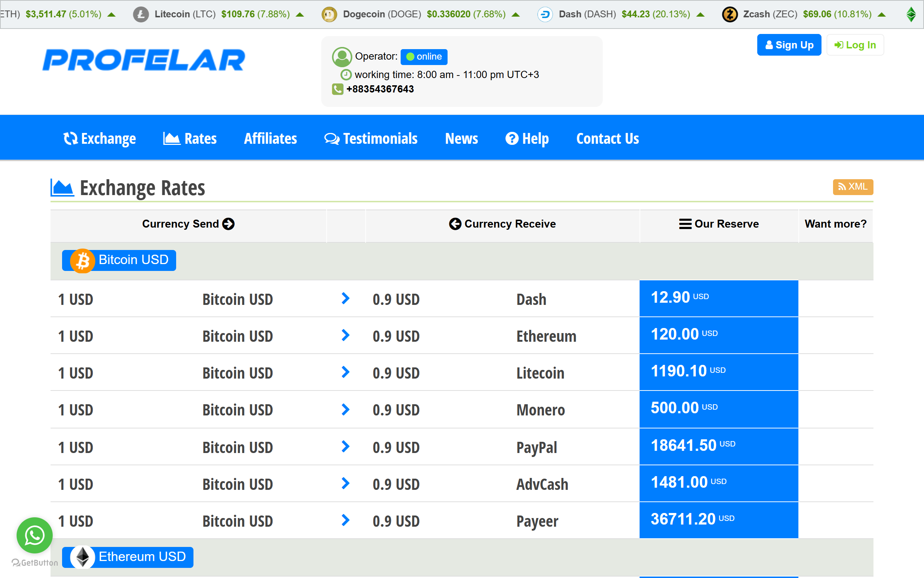The width and height of the screenshot is (924, 578).
Task: Click the PROFELAR logo
Action: point(144,60)
